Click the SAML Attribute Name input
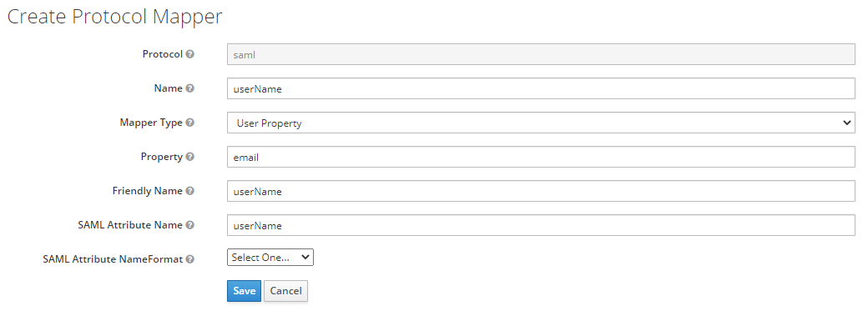The width and height of the screenshot is (868, 321). point(541,225)
